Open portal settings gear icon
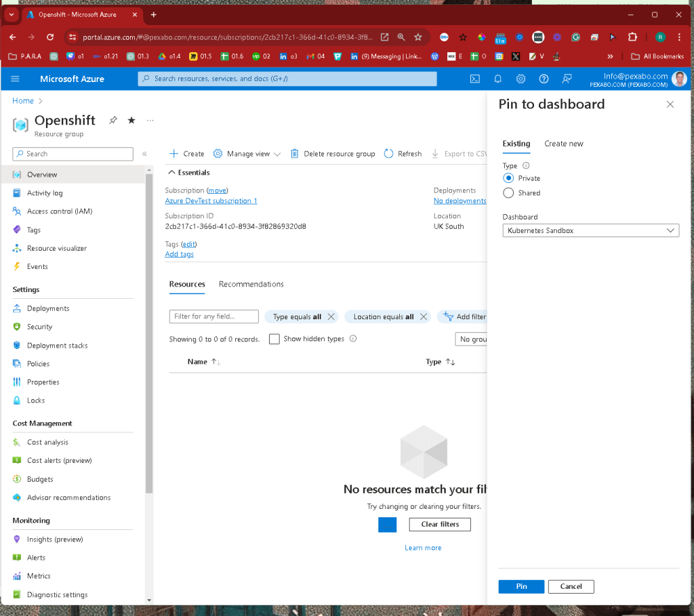The height and width of the screenshot is (616, 694). (x=521, y=79)
